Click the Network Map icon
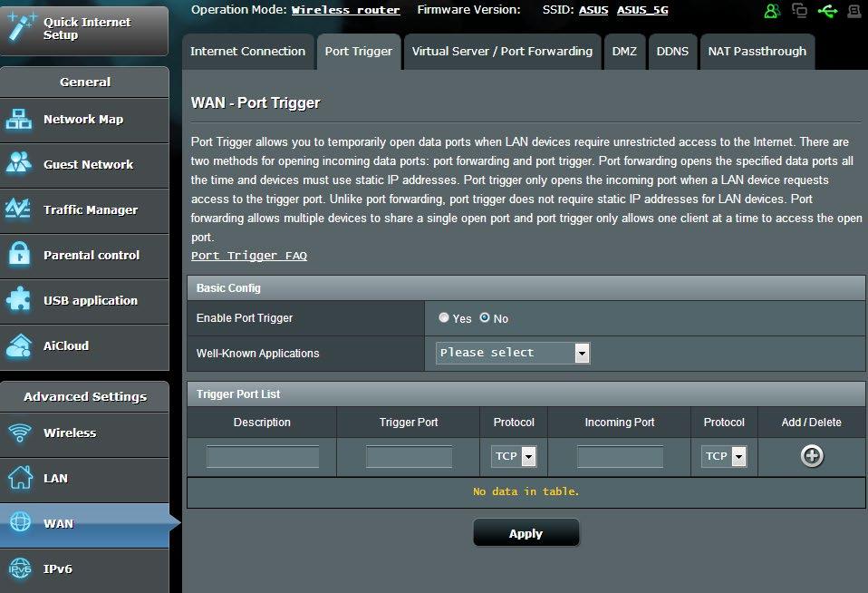This screenshot has height=593, width=868. point(19,119)
